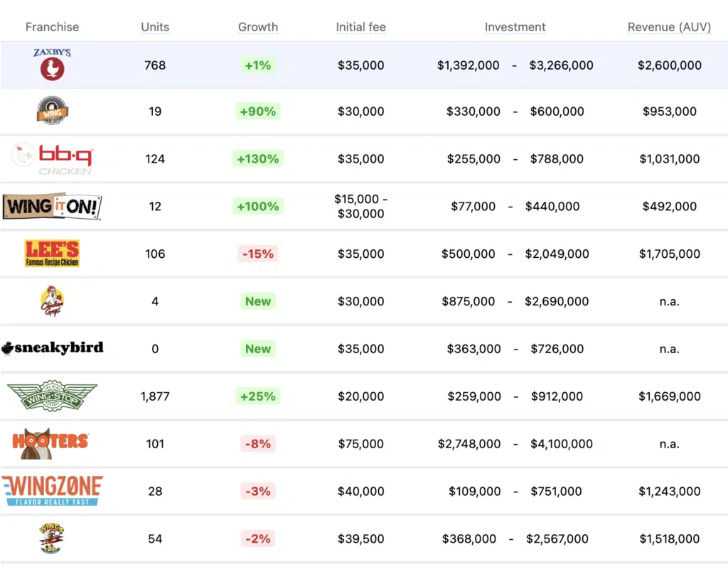The height and width of the screenshot is (569, 728).
Task: Open the Wingstop franchise logo
Action: pos(52,396)
